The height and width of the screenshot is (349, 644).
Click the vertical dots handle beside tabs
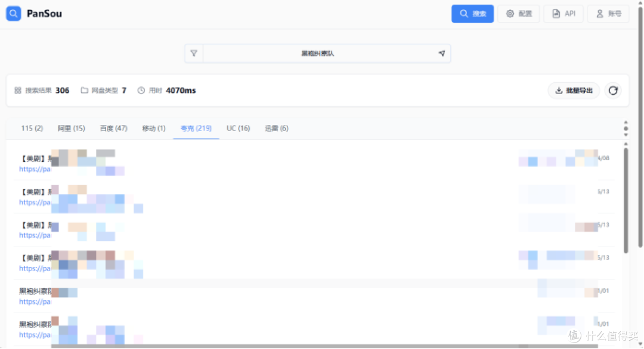[x=626, y=129]
